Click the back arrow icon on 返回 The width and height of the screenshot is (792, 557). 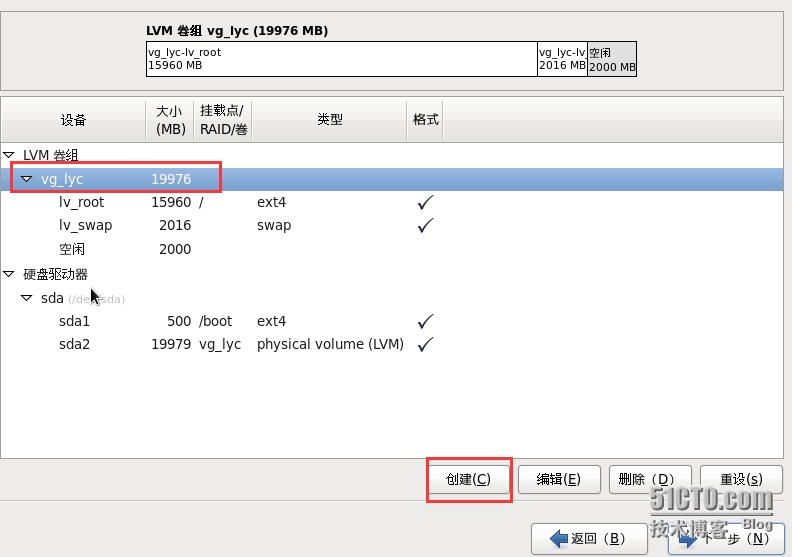[559, 539]
